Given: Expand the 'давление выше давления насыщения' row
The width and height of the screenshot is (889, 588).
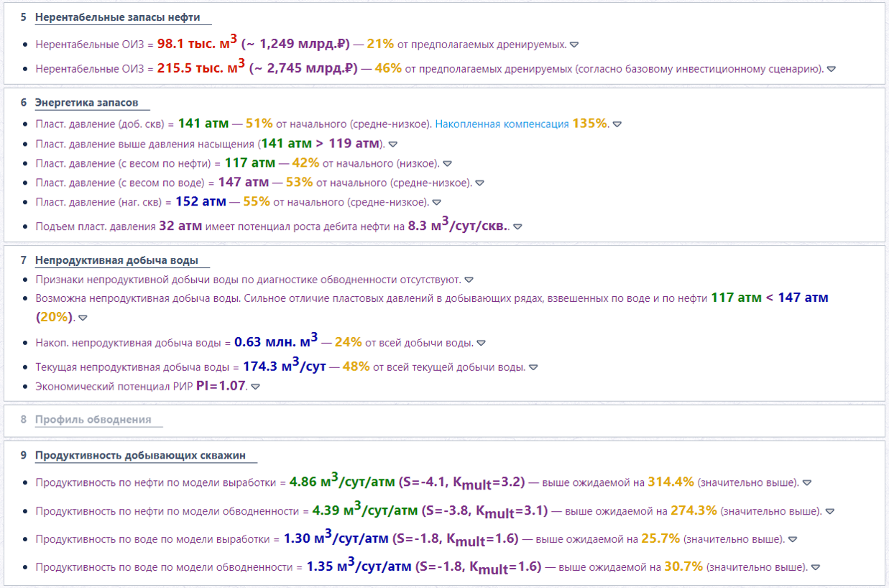Looking at the screenshot, I should [x=392, y=144].
